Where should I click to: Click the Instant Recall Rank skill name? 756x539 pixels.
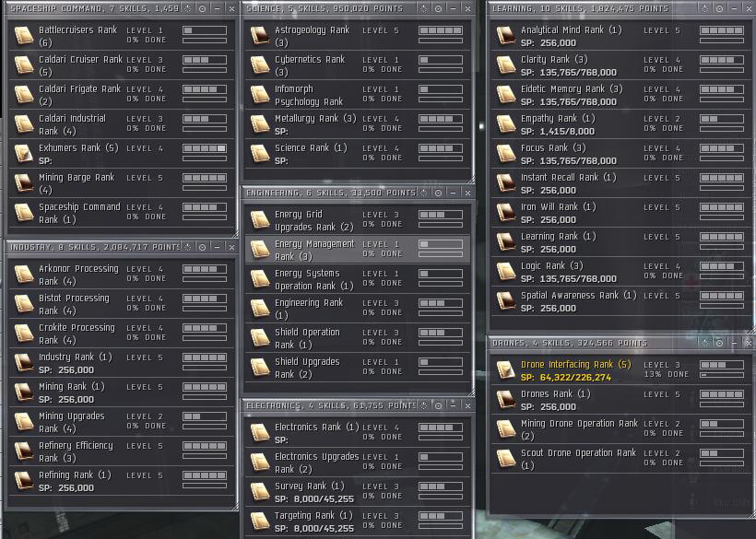(569, 177)
